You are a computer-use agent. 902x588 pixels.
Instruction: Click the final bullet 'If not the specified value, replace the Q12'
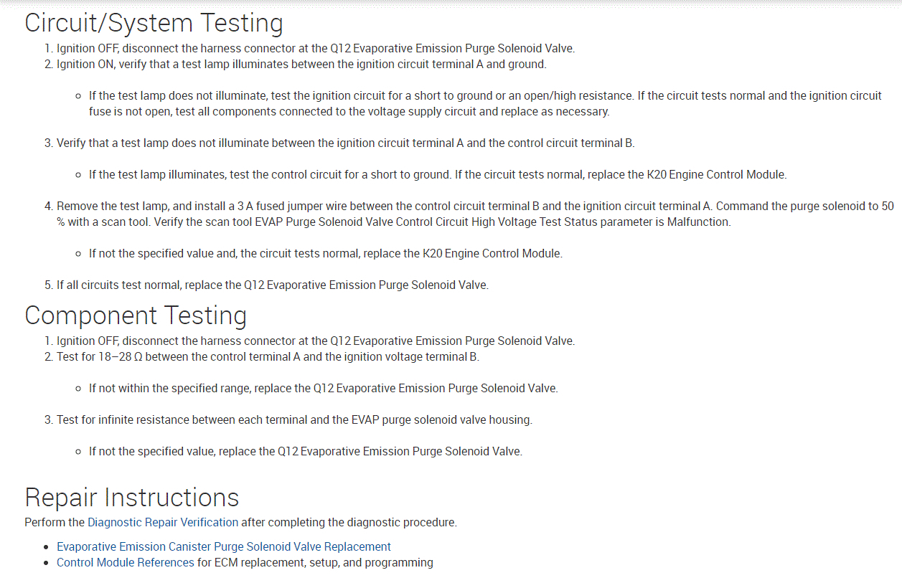pyautogui.click(x=305, y=451)
